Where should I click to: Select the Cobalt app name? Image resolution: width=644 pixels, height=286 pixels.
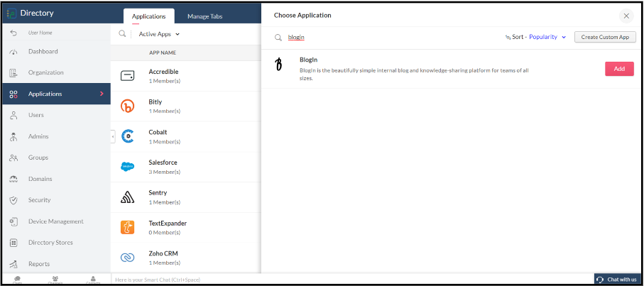[158, 133]
